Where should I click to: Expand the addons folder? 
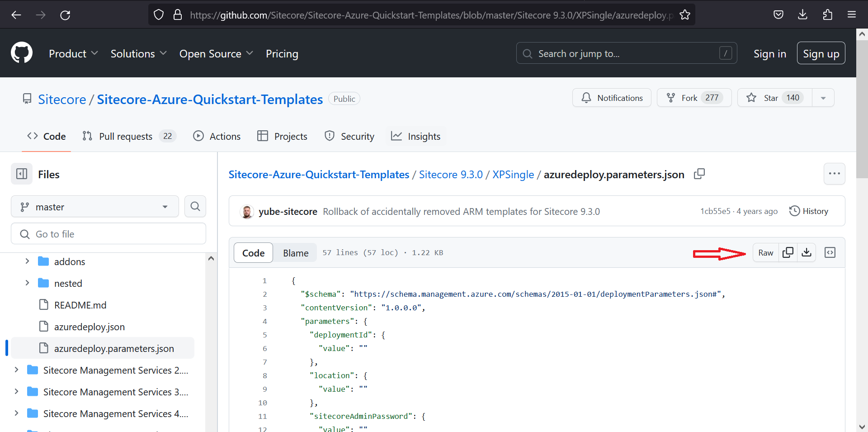tap(27, 261)
